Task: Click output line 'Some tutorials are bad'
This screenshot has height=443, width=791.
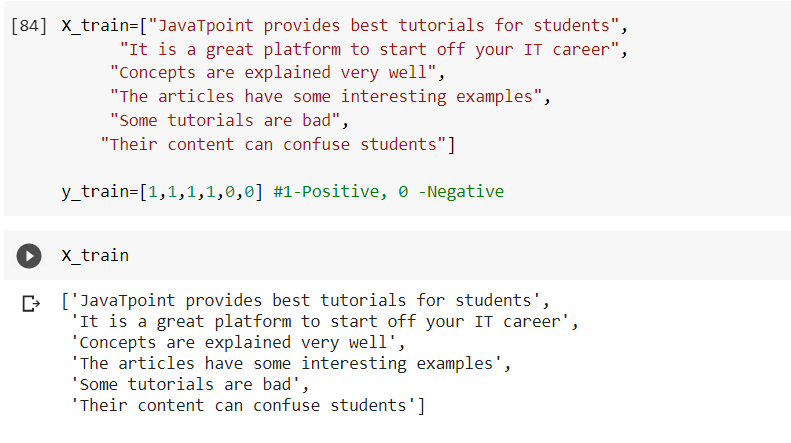Action: coord(190,384)
